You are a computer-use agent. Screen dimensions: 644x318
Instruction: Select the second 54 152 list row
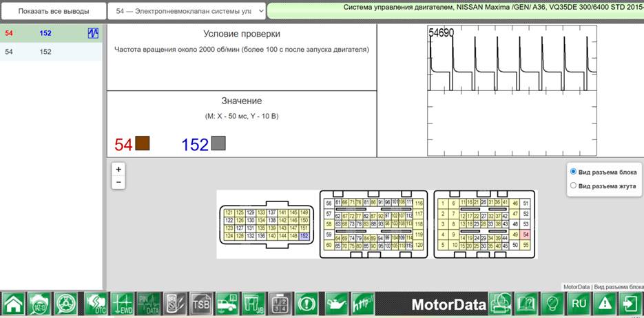(x=51, y=52)
